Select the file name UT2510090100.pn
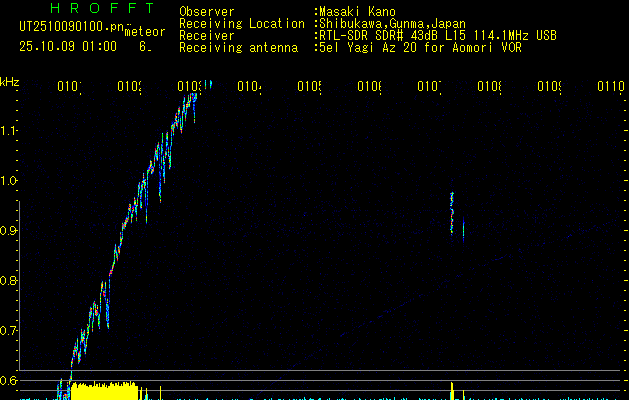This screenshot has height=400, width=629. point(71,27)
